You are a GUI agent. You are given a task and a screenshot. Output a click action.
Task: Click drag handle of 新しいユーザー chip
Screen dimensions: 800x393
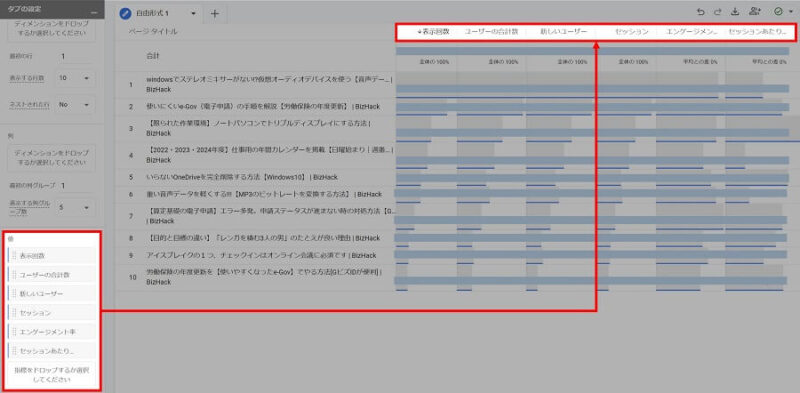click(x=15, y=294)
